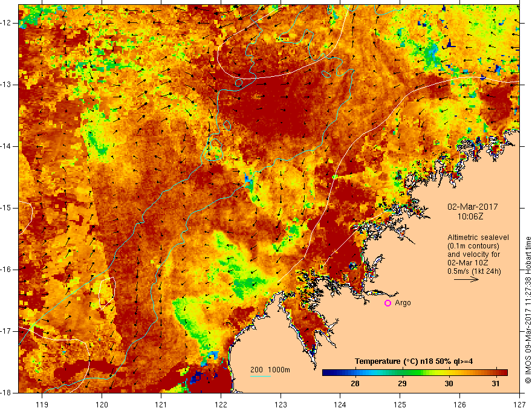Click the 125 longitude axis label
The image size is (532, 411).
click(x=400, y=404)
